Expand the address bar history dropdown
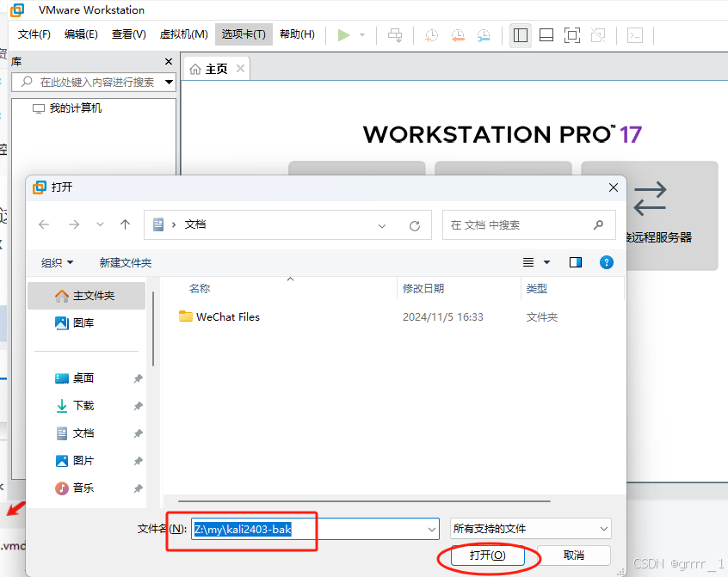The height and width of the screenshot is (577, 728). click(382, 226)
